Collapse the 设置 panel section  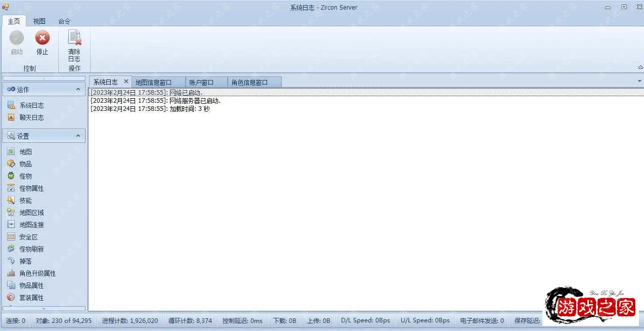point(78,135)
